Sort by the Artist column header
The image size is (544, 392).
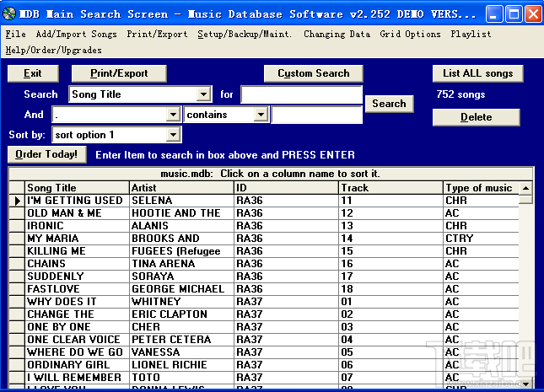tap(182, 188)
